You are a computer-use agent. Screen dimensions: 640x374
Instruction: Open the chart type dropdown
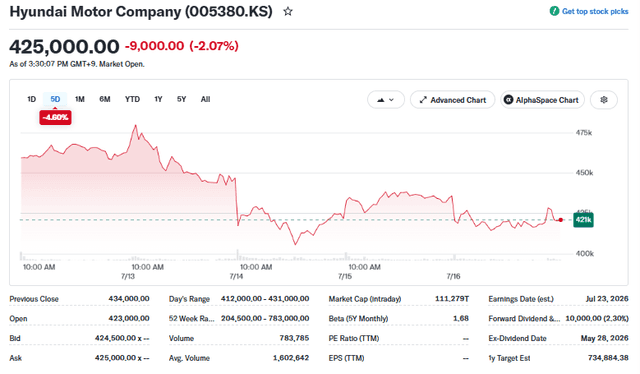click(386, 100)
